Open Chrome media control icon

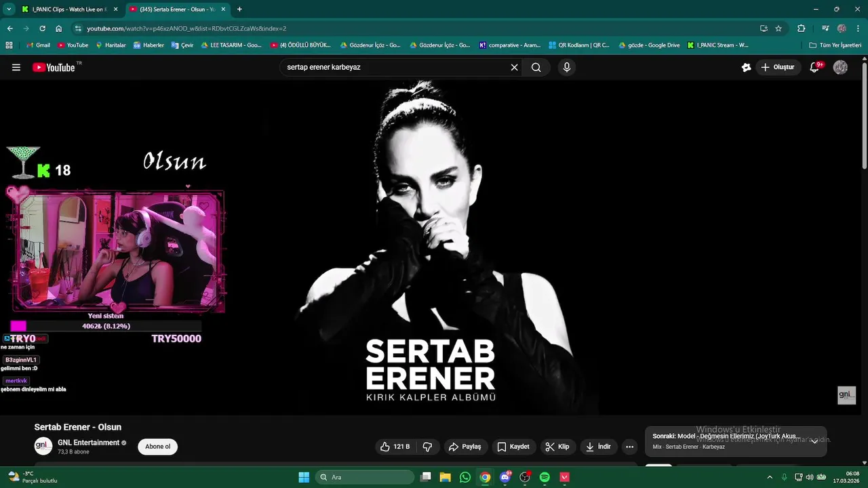tap(825, 28)
